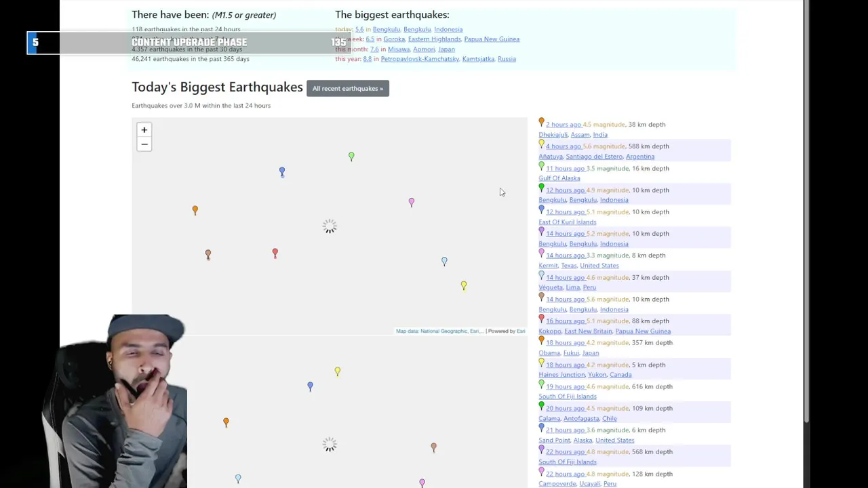Viewport: 868px width, 488px height.
Task: Click orange pin icon beside 2 hours ago entry
Action: (541, 122)
